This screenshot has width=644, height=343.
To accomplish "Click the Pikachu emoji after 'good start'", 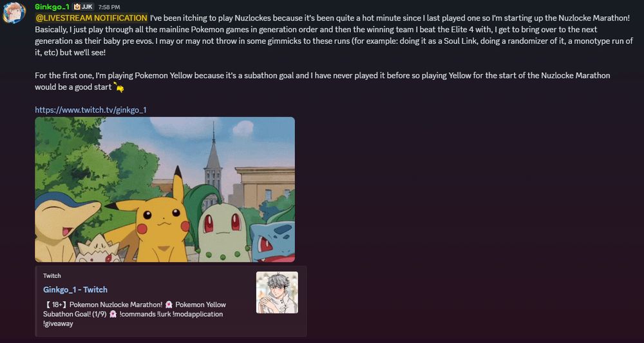I will (119, 87).
